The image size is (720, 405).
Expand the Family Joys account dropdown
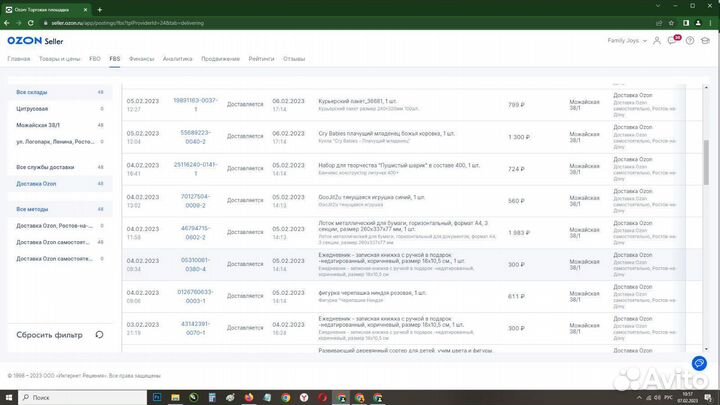tap(630, 41)
